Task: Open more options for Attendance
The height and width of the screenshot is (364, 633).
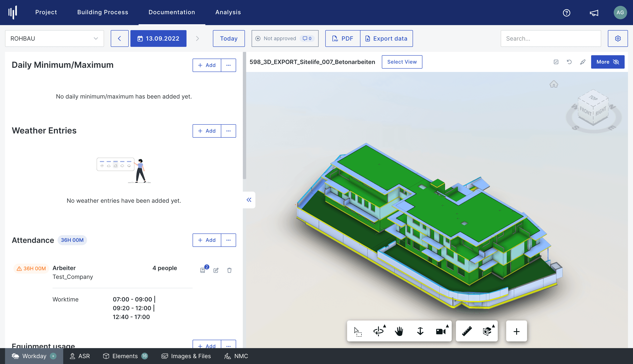Action: point(228,240)
